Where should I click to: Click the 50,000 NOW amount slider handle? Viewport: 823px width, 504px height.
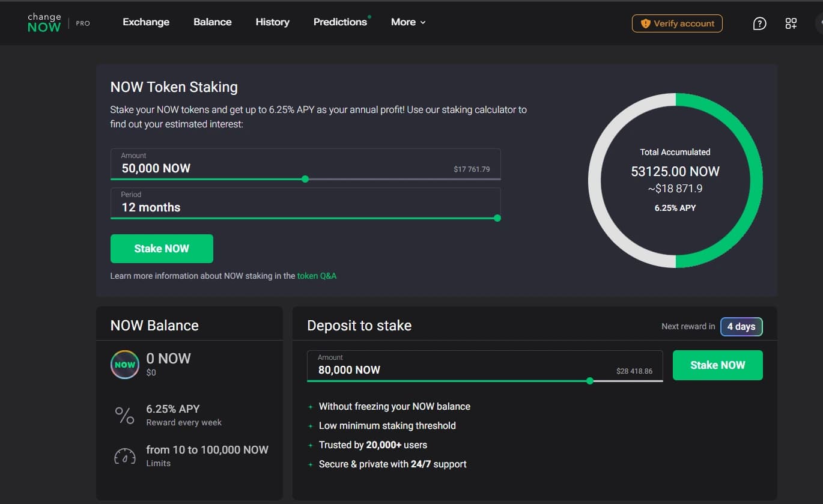coord(305,179)
